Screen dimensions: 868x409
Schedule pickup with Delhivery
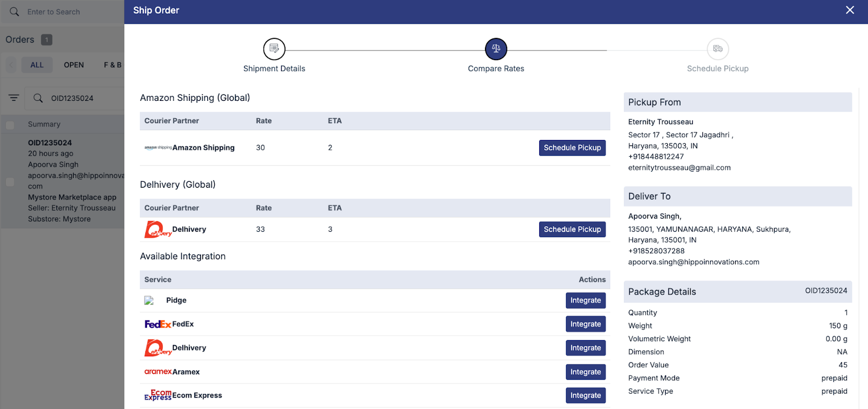coord(572,229)
